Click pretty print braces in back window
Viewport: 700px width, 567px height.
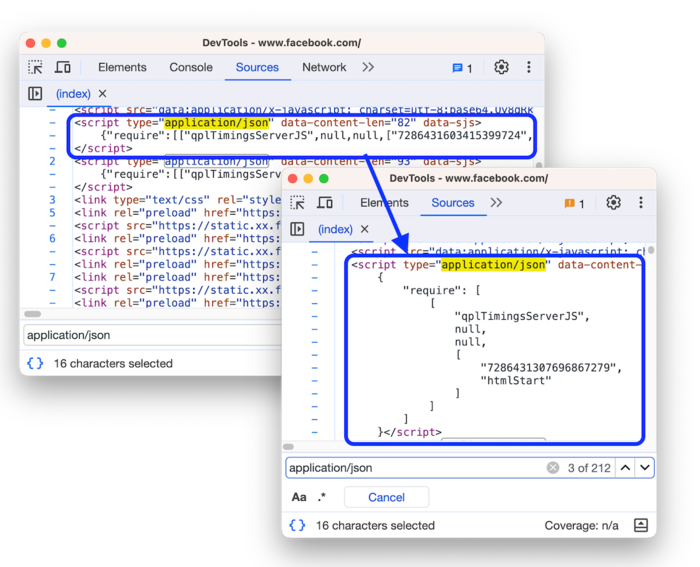tap(35, 363)
